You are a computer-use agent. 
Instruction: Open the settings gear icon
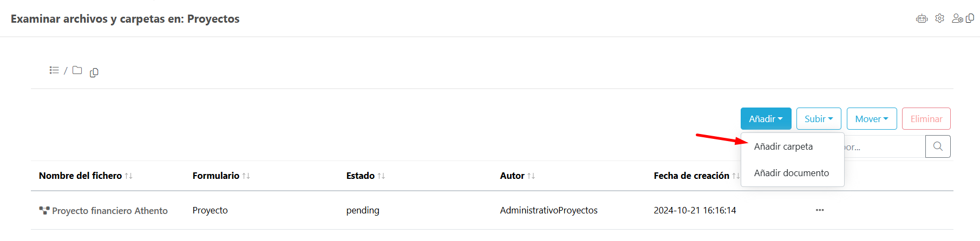940,18
